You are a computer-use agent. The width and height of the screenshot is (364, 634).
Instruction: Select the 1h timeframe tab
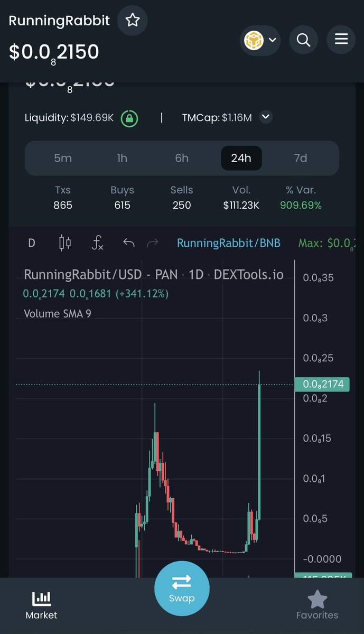(122, 158)
